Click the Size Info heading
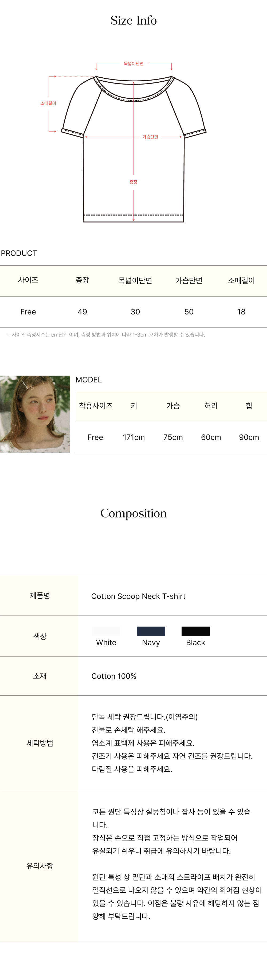 click(134, 20)
